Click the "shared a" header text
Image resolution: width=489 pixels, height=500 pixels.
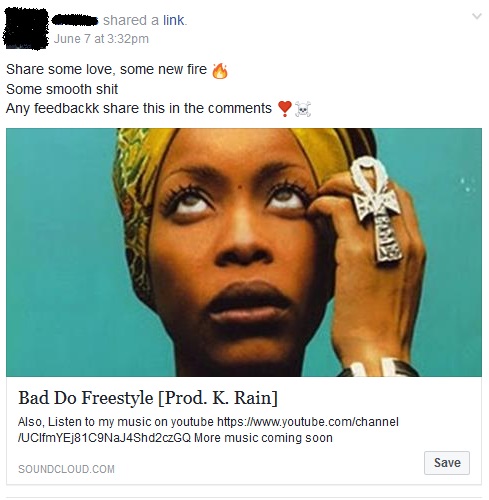click(131, 20)
